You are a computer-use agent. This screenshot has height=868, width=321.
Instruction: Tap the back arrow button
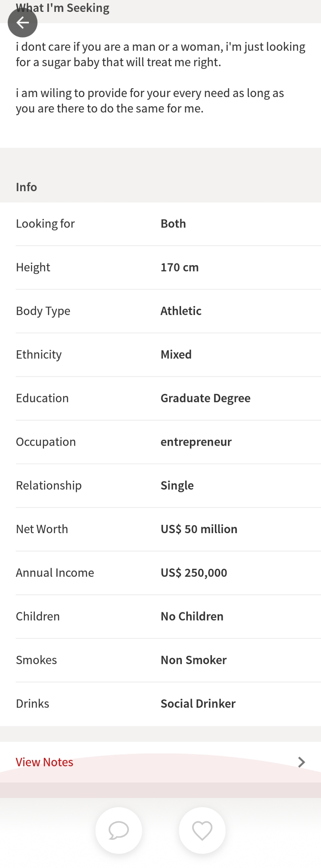point(23,23)
